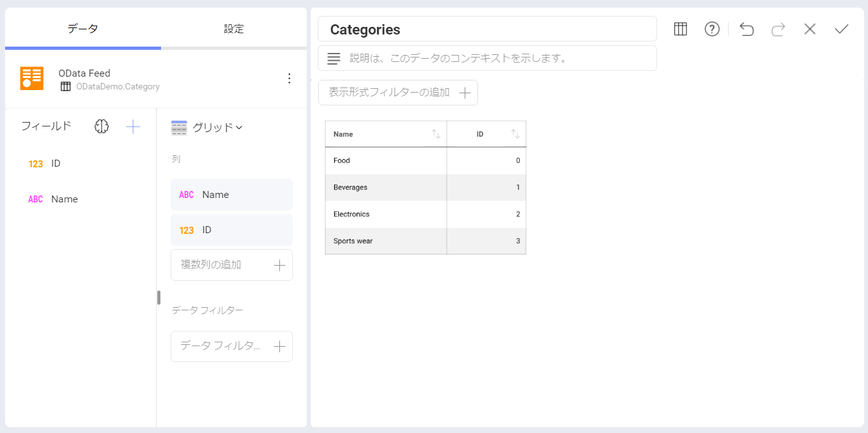Click the ID value 2 cell
The image size is (868, 433).
click(x=486, y=215)
